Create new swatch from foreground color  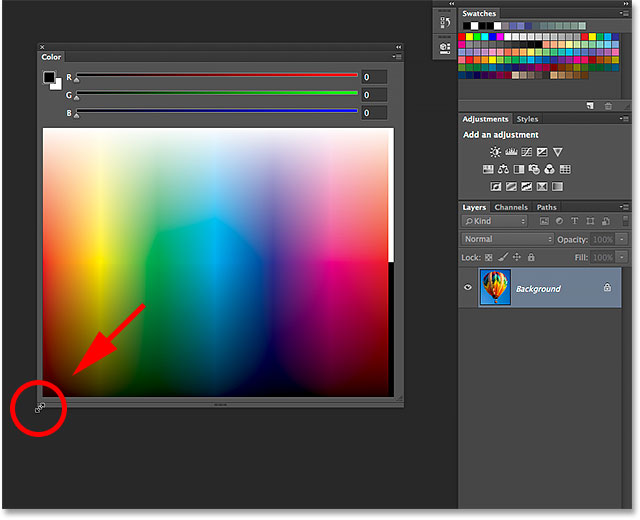591,105
